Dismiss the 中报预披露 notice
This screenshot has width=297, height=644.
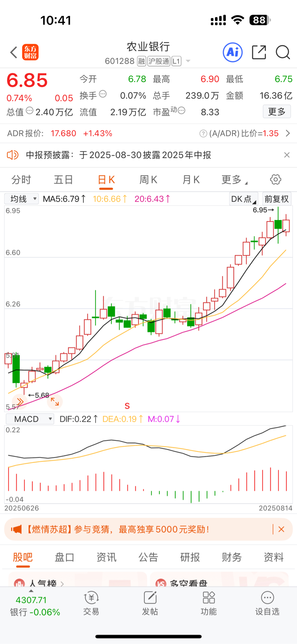coord(287,155)
